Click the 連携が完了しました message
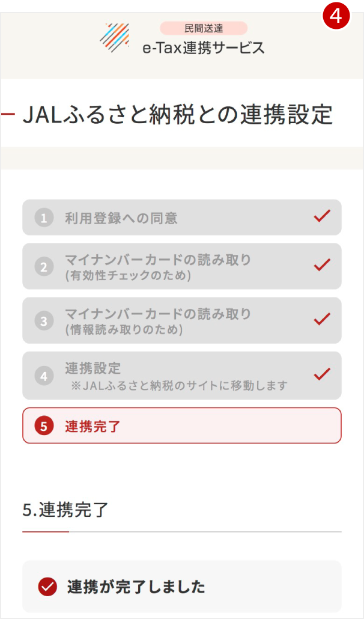This screenshot has height=619, width=364. [136, 587]
